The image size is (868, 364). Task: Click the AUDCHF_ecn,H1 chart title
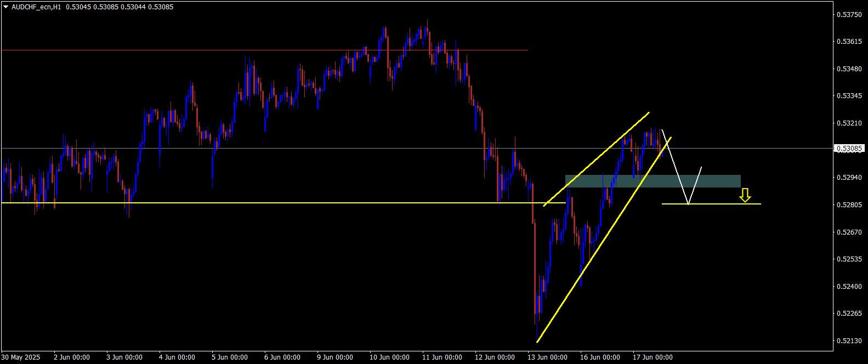(36, 7)
